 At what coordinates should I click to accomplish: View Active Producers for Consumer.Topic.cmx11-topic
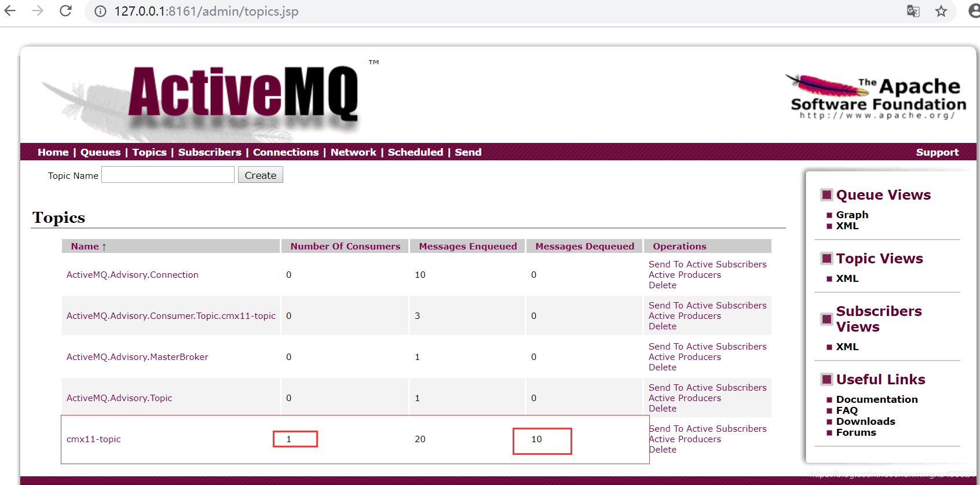[685, 316]
